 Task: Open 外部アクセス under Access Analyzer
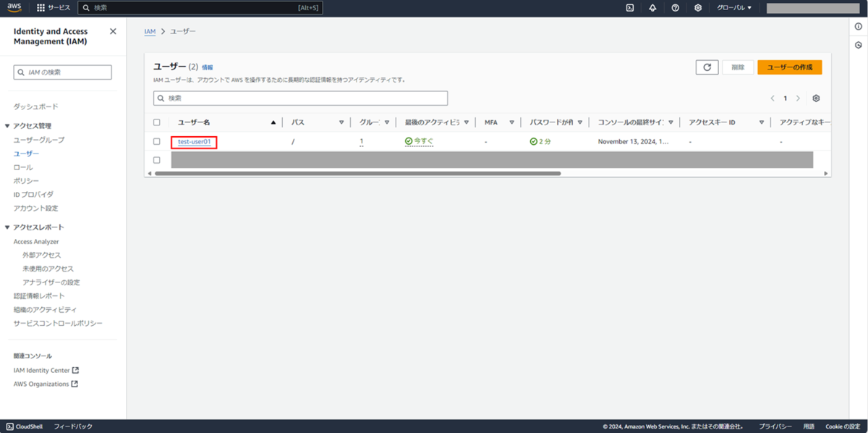coord(42,255)
